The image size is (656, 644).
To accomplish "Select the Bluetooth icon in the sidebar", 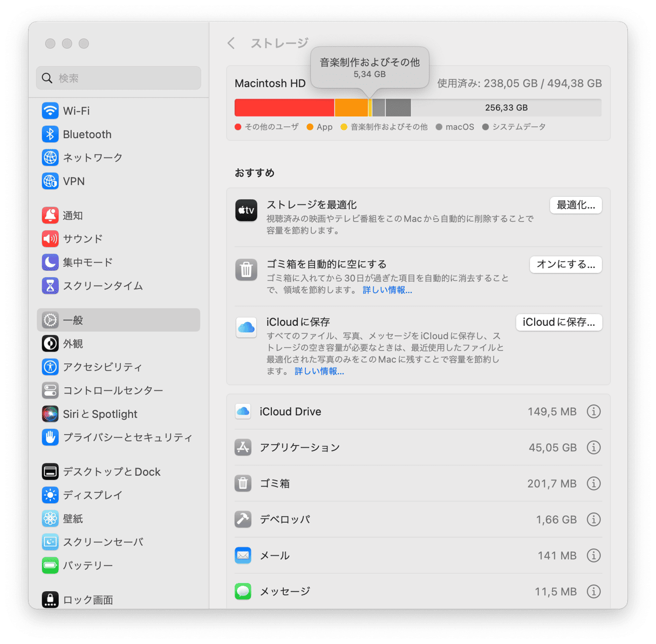I will click(50, 134).
